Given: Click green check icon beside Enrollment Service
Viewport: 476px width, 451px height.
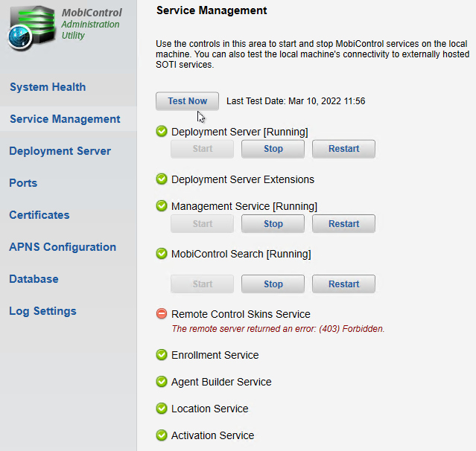Looking at the screenshot, I should [162, 355].
